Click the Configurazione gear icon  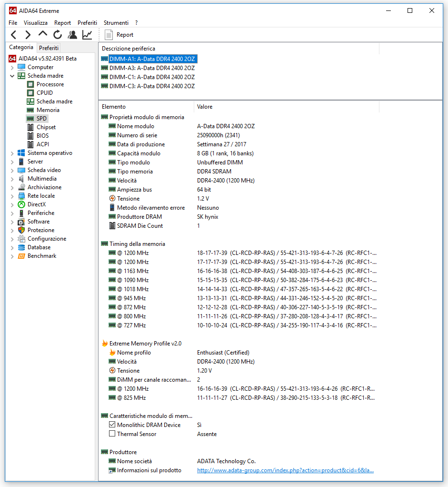pos(21,239)
